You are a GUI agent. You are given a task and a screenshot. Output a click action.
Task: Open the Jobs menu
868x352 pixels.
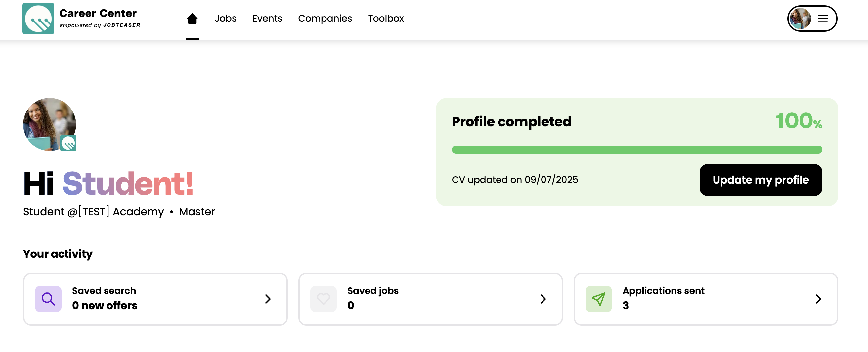pyautogui.click(x=225, y=18)
